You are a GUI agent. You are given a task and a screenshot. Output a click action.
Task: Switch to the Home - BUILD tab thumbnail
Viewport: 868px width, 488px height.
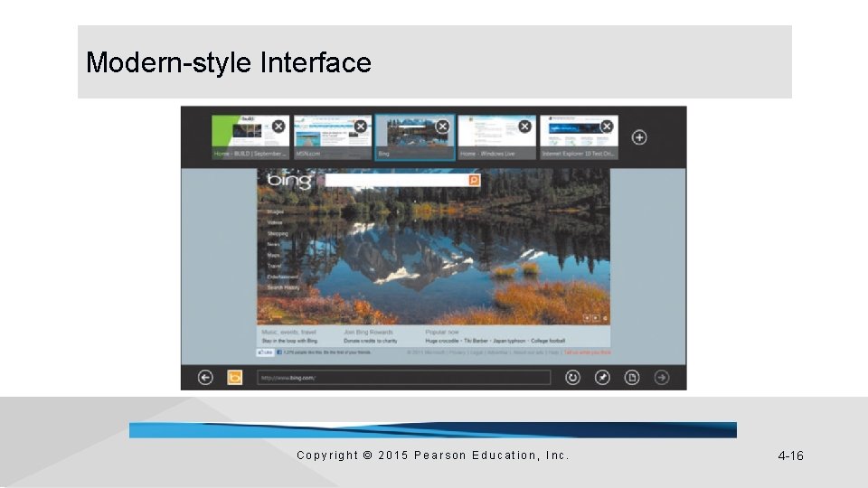[x=250, y=137]
